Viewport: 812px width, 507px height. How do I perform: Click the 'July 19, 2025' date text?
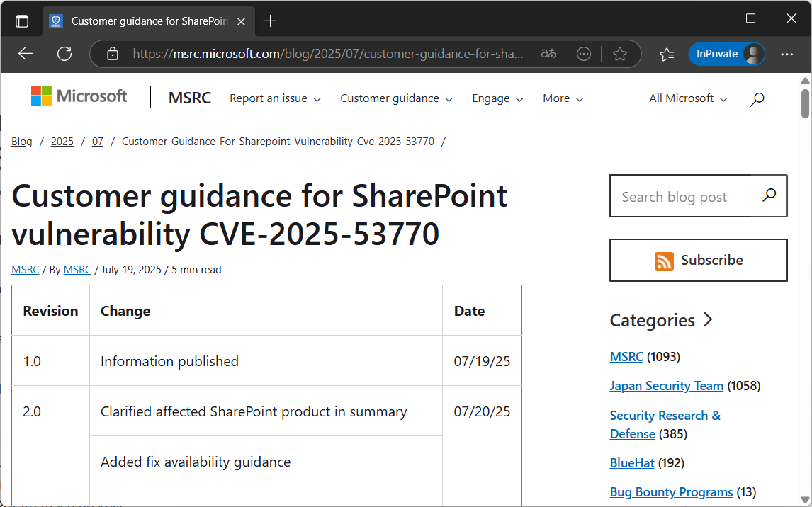pyautogui.click(x=131, y=270)
